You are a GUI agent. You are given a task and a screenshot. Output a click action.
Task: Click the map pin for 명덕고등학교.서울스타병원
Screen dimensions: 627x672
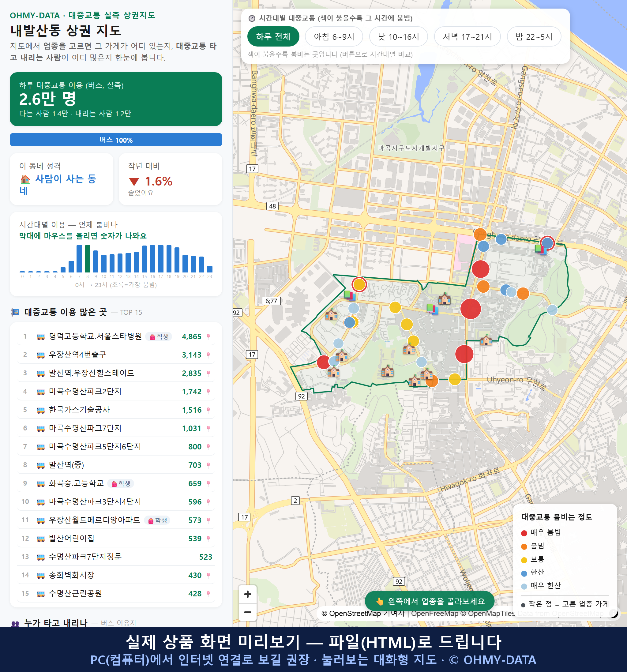(x=208, y=337)
